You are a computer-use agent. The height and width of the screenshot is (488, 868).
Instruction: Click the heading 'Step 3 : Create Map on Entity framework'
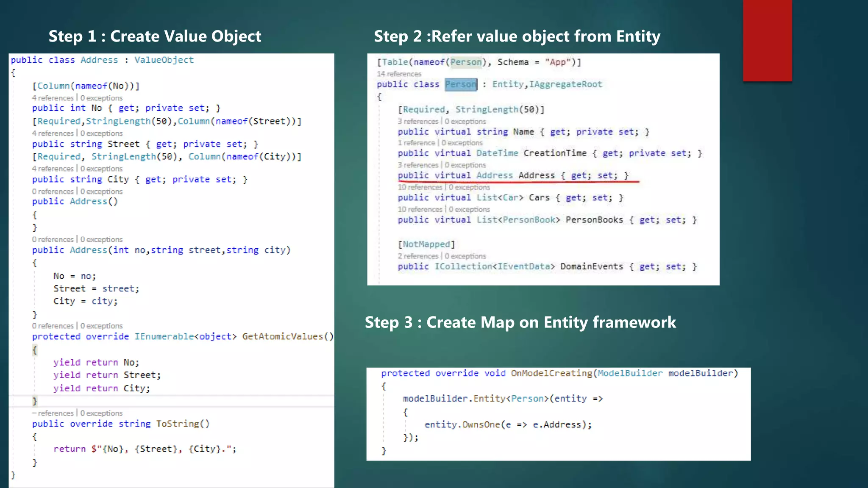tap(520, 322)
